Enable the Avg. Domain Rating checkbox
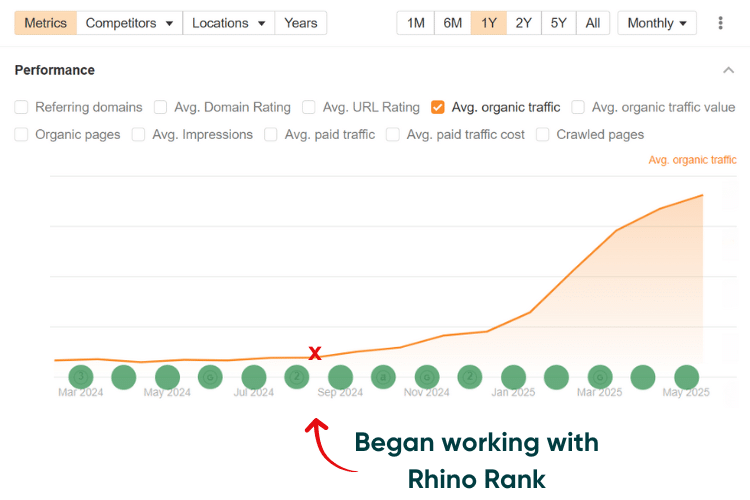 (x=160, y=107)
